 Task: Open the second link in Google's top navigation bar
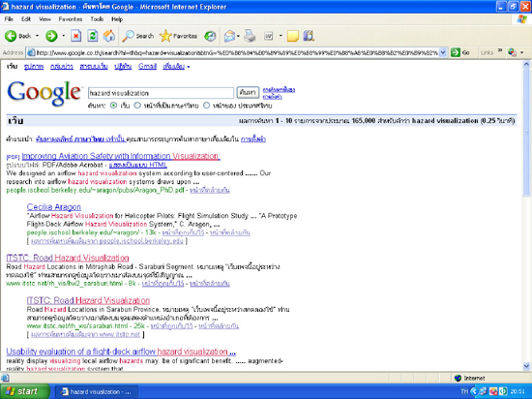coord(62,67)
